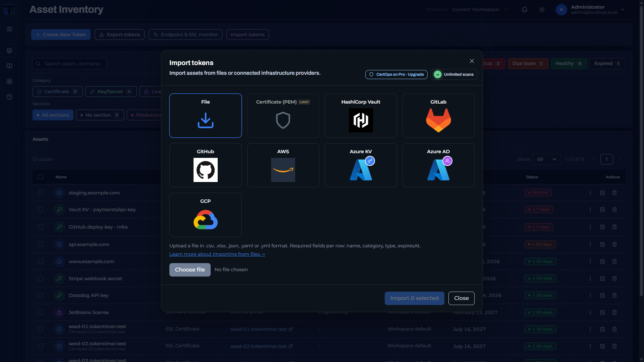The height and width of the screenshot is (362, 644).
Task: Click renew icon for www.example.com row
Action: 602,261
